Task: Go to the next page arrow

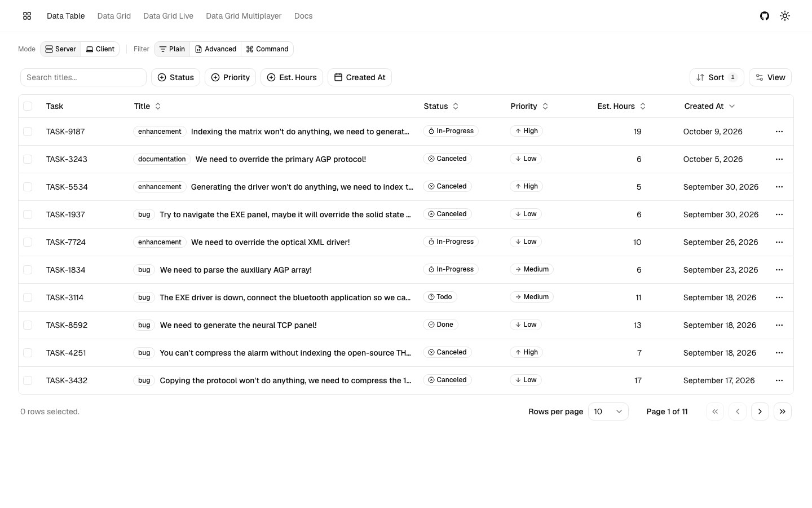Action: (760, 411)
